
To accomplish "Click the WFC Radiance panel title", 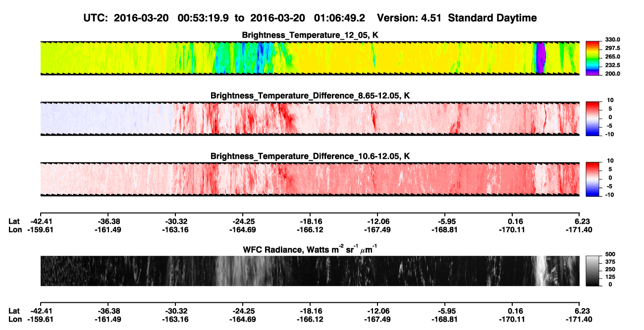I will [x=310, y=249].
